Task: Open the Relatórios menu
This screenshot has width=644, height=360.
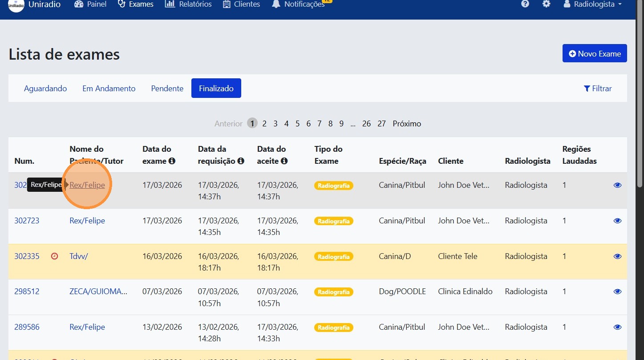Action: 188,4
